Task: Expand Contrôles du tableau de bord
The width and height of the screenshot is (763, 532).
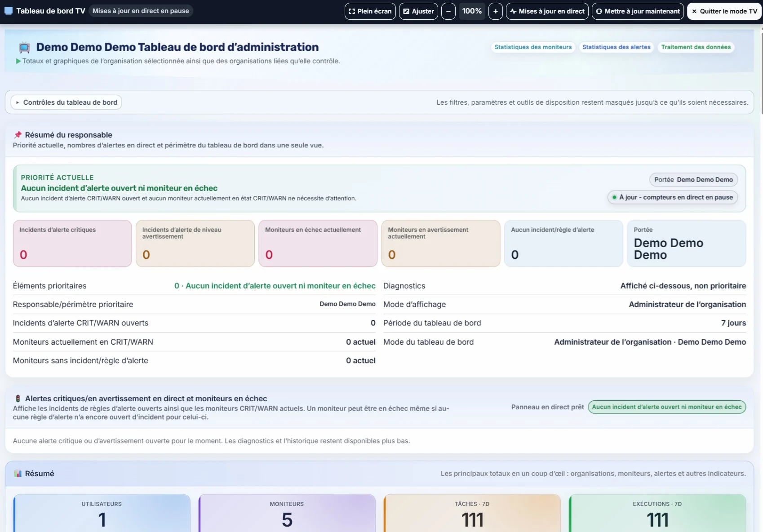Action: [67, 102]
